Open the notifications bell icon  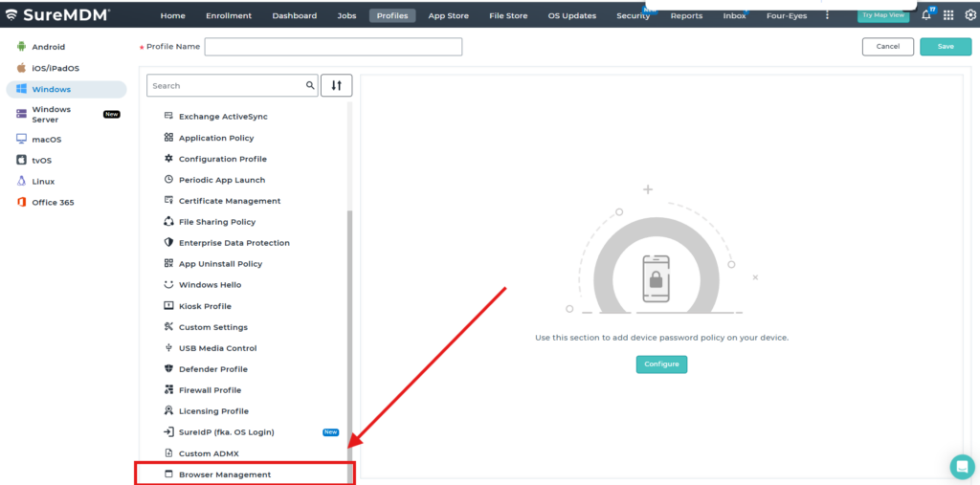tap(926, 15)
